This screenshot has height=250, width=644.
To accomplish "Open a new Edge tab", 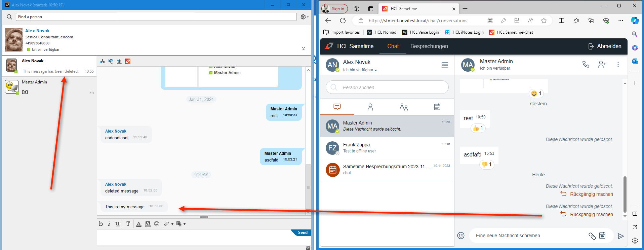I will (x=465, y=9).
